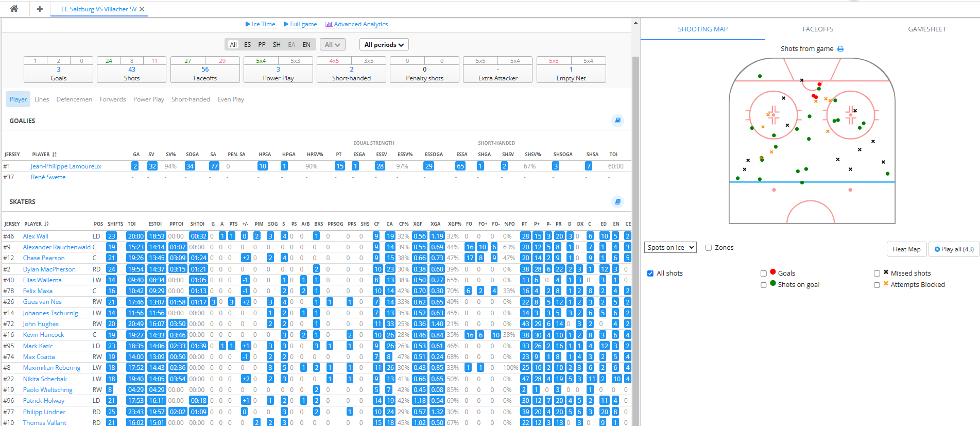The height and width of the screenshot is (426, 980).
Task: Expand the grey All dropdown next to EN
Action: [x=332, y=45]
